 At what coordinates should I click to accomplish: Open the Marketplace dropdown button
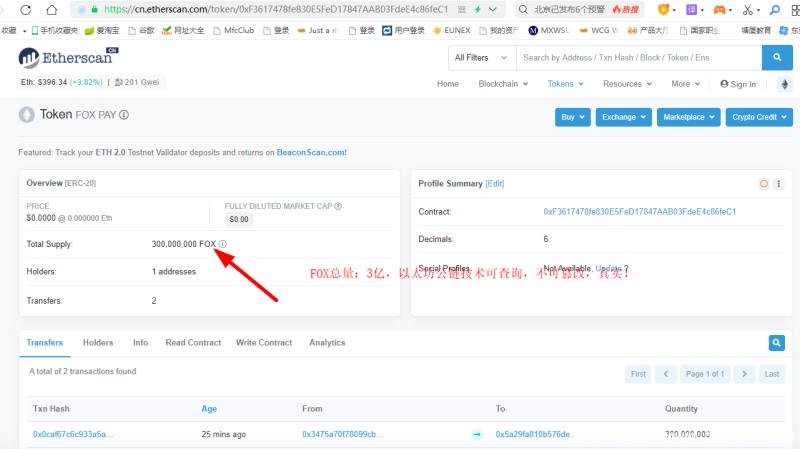pos(689,117)
